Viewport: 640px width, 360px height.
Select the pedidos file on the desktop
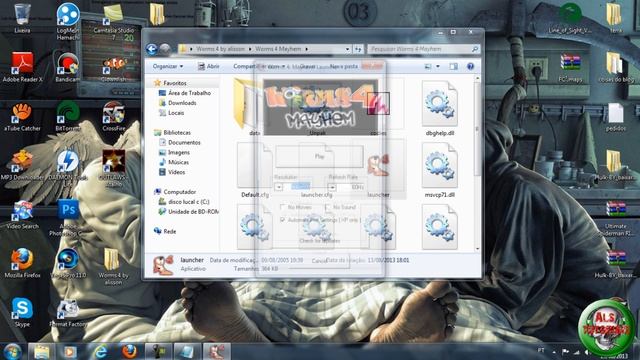(616, 117)
